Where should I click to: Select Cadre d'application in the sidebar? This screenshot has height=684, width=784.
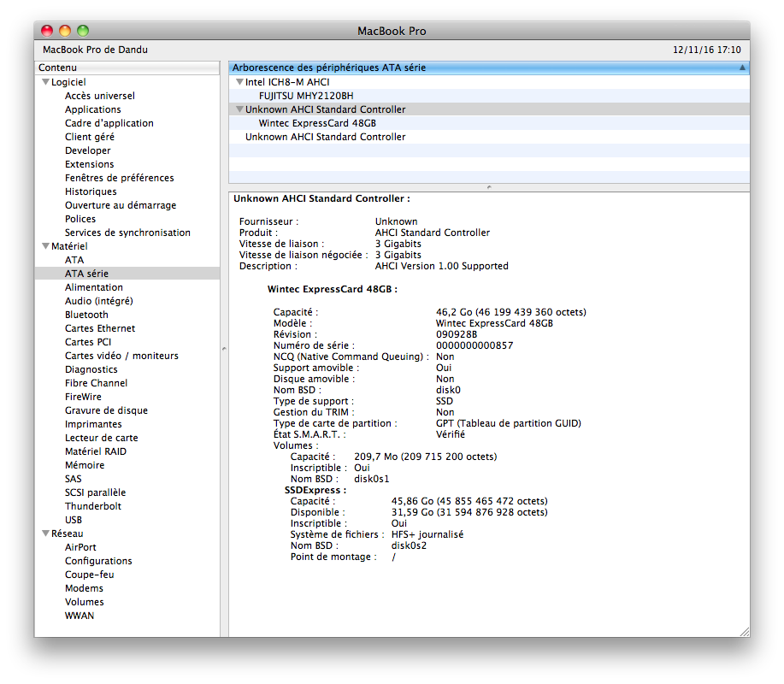pyautogui.click(x=109, y=123)
